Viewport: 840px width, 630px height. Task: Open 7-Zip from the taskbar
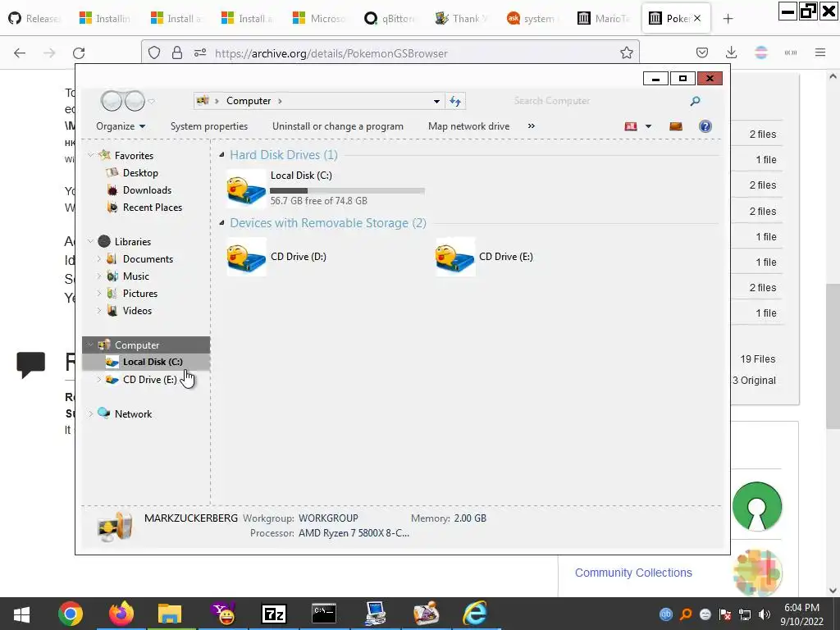coord(274,614)
